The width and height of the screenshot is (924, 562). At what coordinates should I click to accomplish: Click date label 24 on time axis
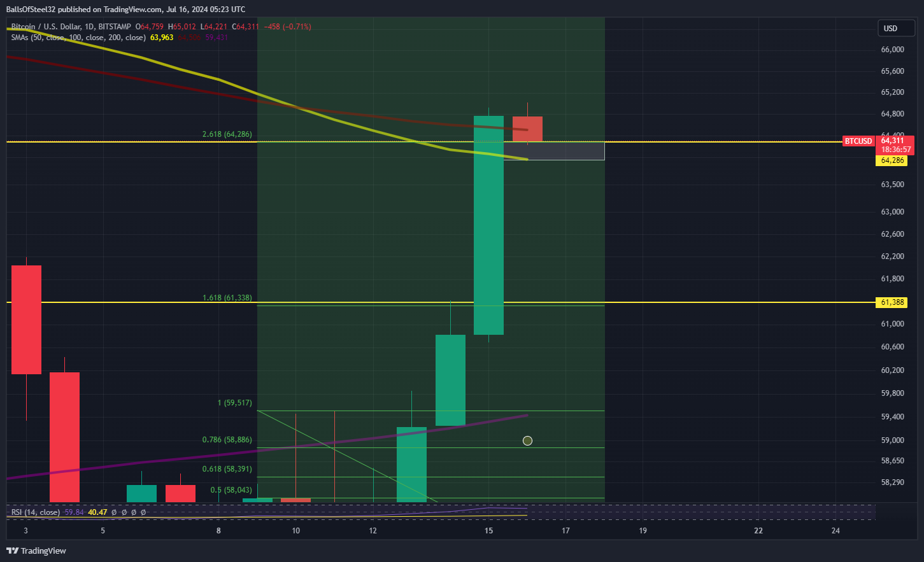point(835,531)
